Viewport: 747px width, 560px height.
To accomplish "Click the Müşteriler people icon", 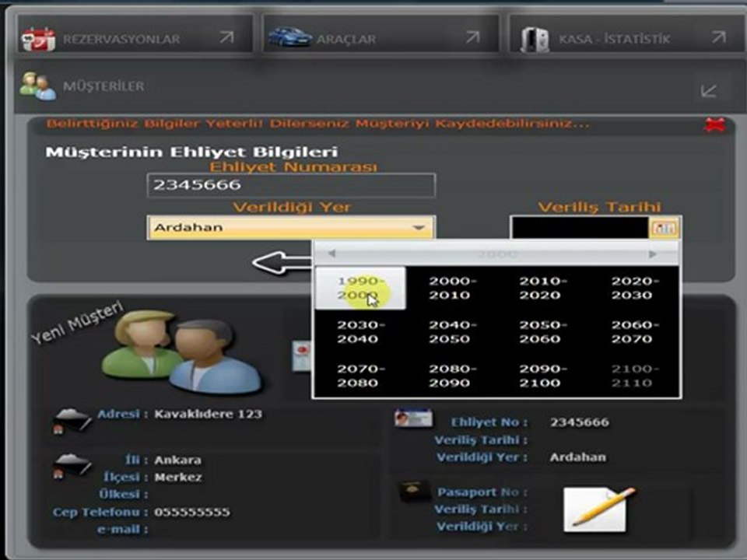I will (x=37, y=86).
